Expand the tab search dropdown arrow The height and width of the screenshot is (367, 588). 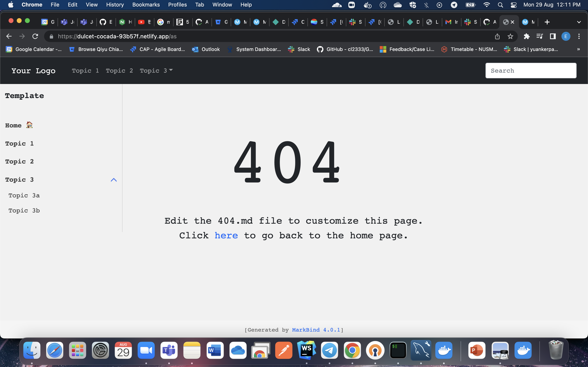[579, 22]
